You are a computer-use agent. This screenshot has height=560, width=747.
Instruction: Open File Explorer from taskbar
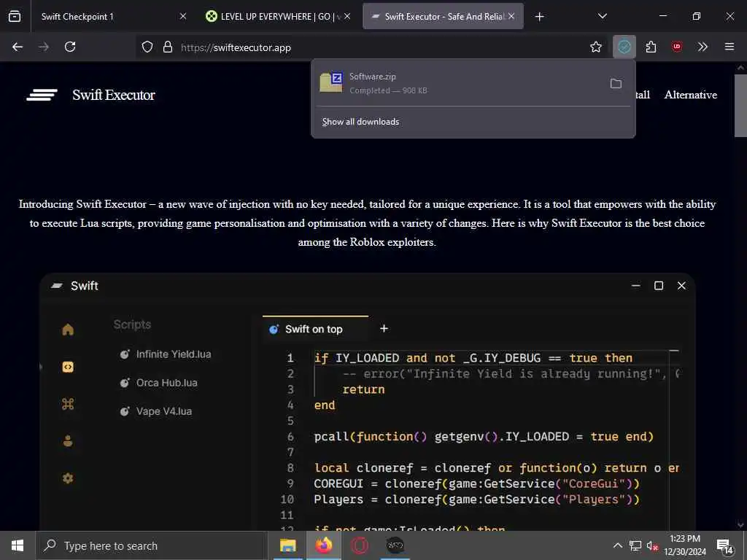pos(287,545)
